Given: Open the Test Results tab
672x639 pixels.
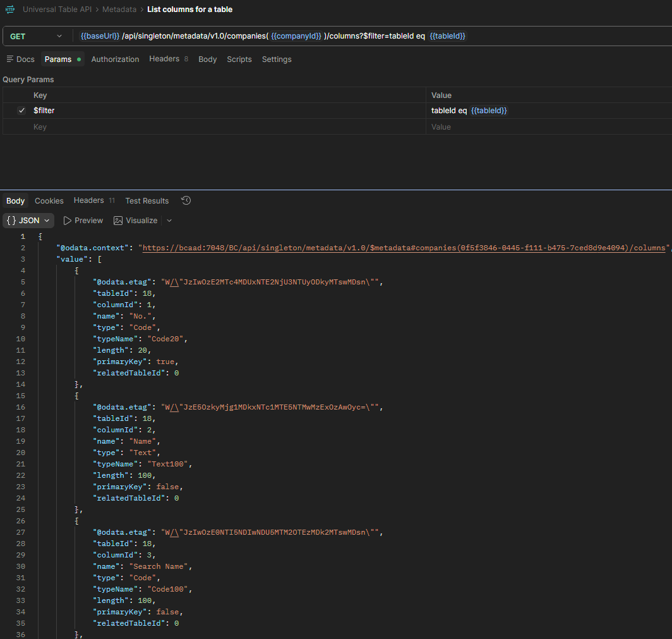Looking at the screenshot, I should click(147, 201).
